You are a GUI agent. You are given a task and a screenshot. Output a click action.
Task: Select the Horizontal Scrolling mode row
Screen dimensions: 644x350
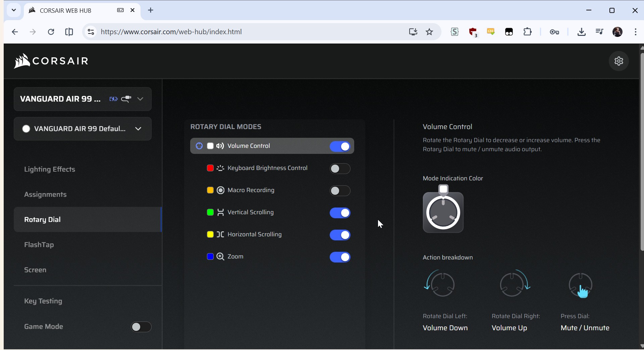pos(255,235)
